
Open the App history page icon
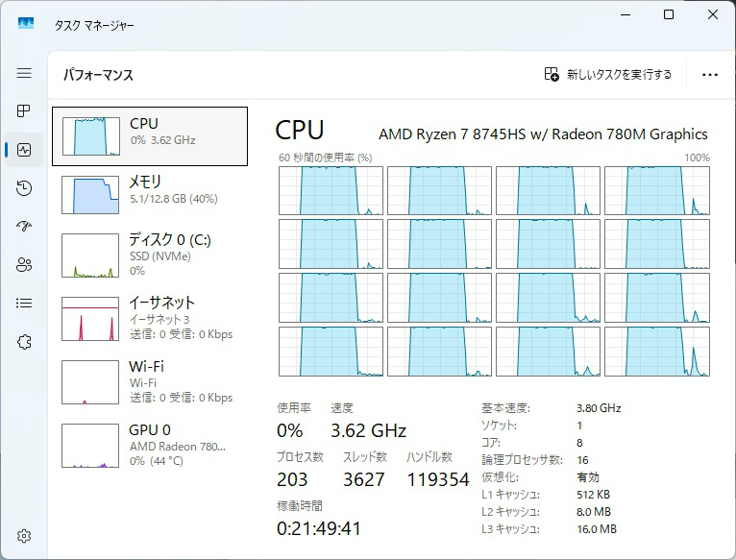pyautogui.click(x=24, y=188)
